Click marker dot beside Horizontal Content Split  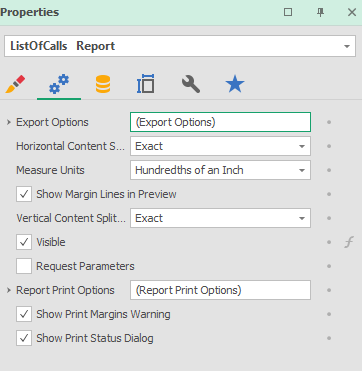[329, 146]
